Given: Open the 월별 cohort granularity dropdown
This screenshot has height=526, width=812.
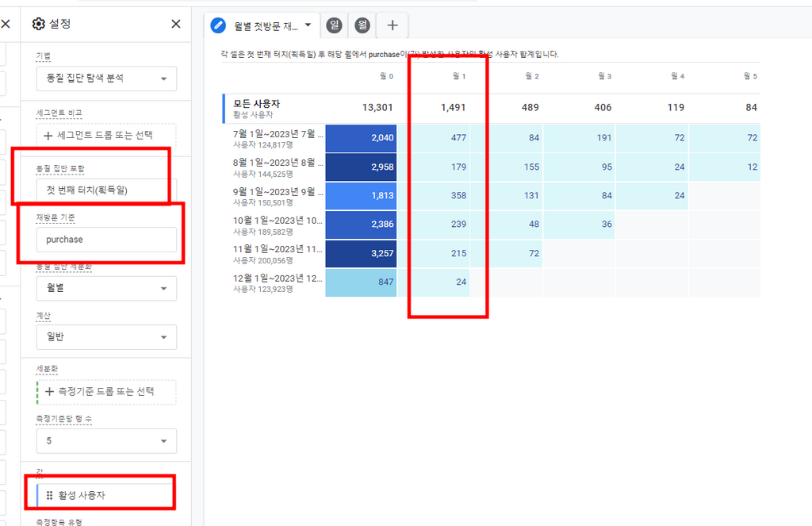Looking at the screenshot, I should [106, 288].
